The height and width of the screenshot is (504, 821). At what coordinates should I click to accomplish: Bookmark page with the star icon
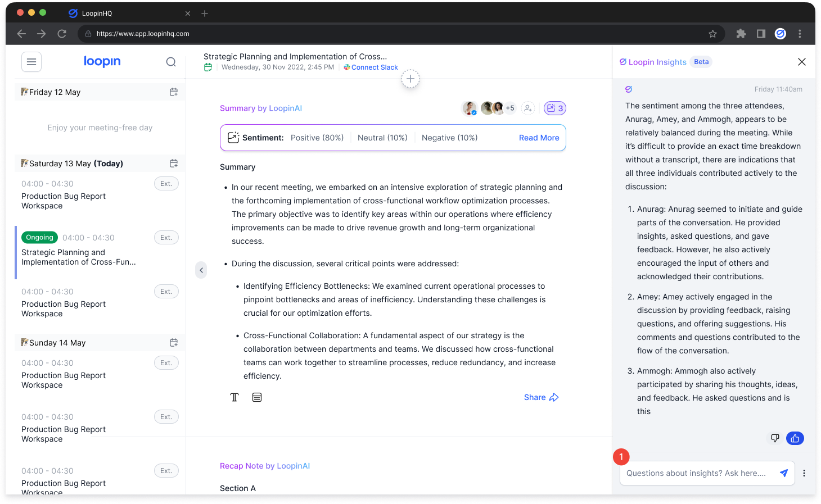712,34
